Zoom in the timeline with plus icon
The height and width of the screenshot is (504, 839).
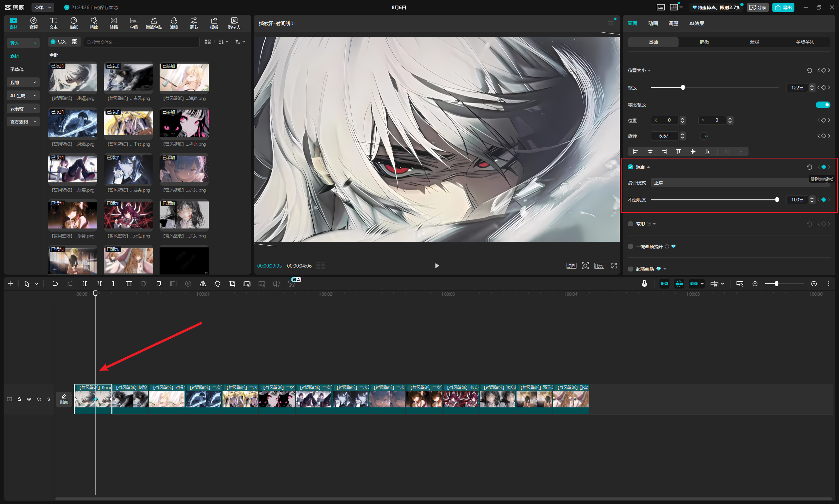(x=814, y=284)
